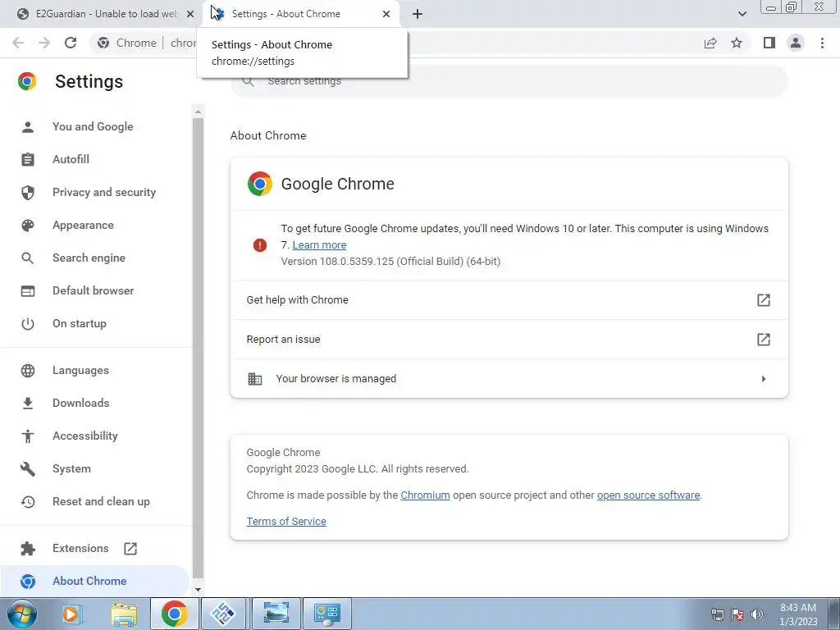Click the browser back arrow

tap(18, 43)
